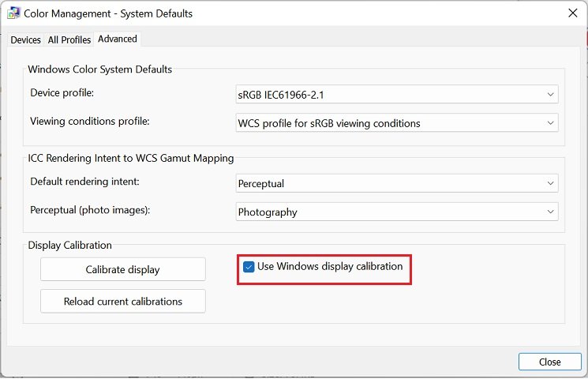Click the Viewing conditions profile chevron
The width and height of the screenshot is (588, 379).
[x=549, y=123]
